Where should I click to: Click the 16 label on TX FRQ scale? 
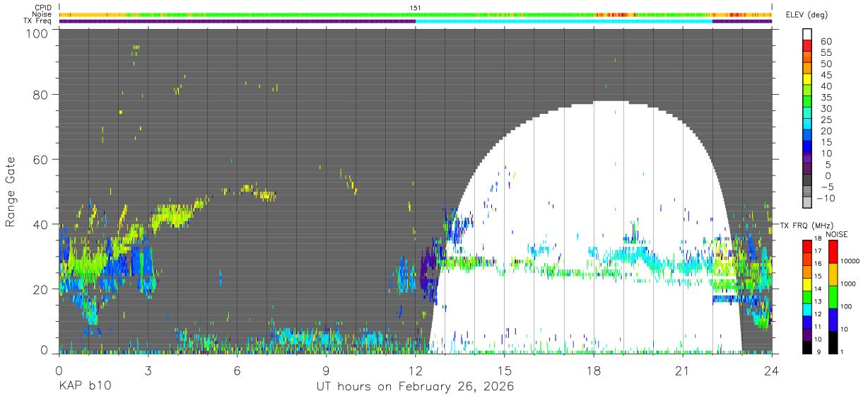pyautogui.click(x=818, y=264)
